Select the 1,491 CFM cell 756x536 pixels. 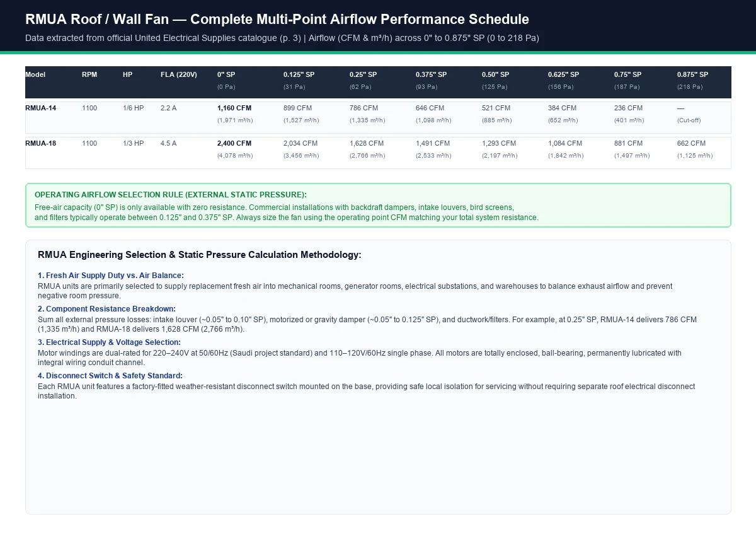coord(433,143)
